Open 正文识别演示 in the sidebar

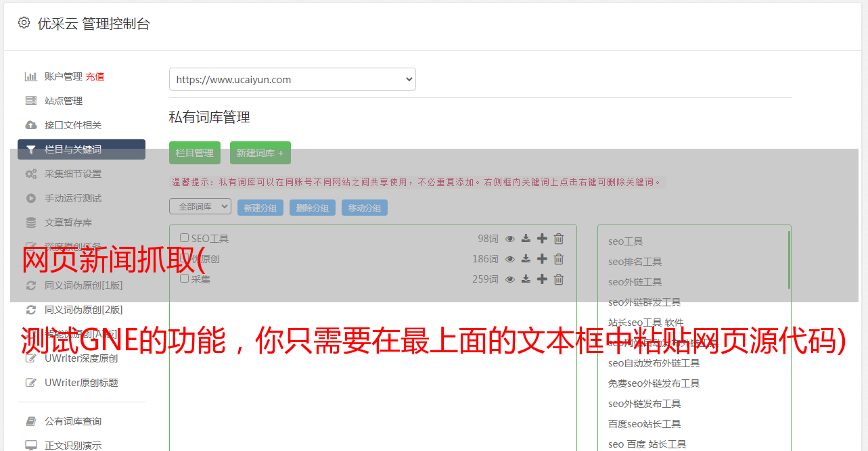pyautogui.click(x=73, y=446)
